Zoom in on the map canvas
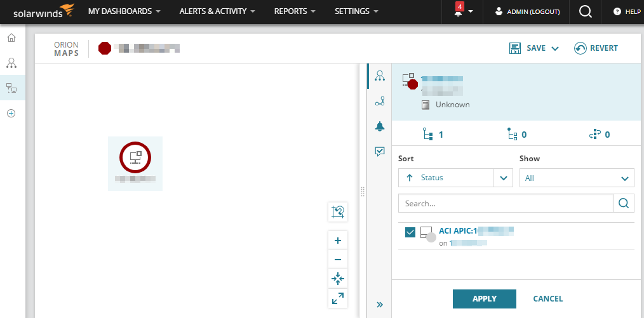 point(338,241)
